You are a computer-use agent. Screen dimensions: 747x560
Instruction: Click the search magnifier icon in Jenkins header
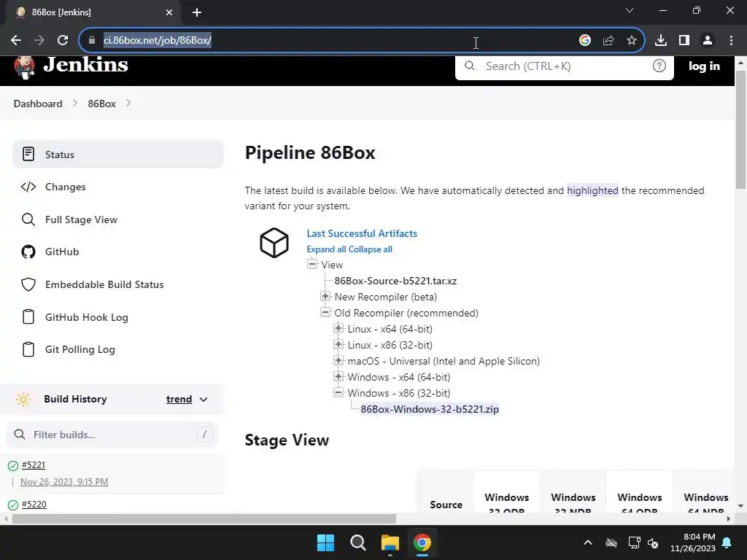click(x=470, y=66)
